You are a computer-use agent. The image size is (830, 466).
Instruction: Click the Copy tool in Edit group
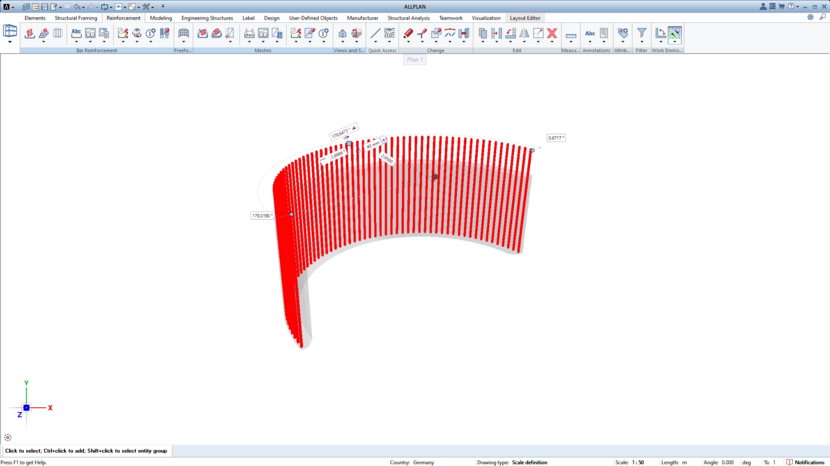pos(482,33)
